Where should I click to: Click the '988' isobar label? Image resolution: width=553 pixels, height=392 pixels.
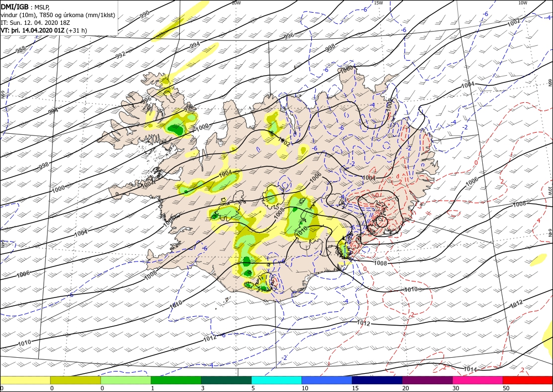[21, 50]
